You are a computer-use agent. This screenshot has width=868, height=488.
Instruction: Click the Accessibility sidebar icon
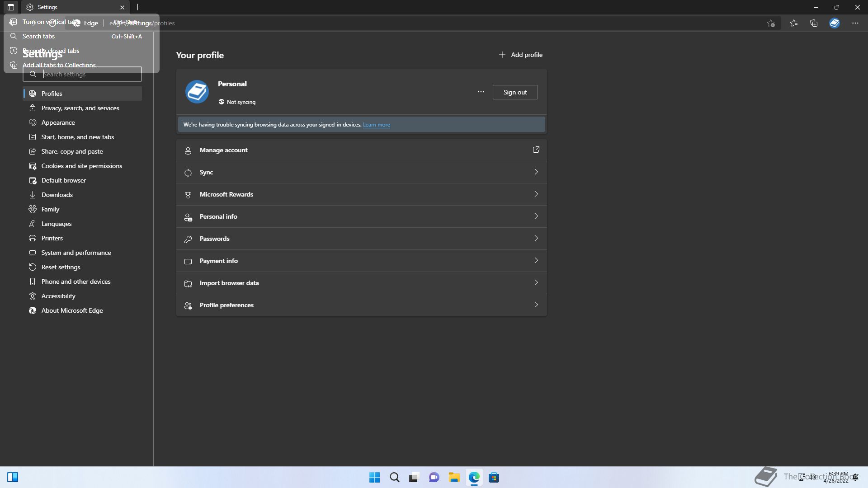[33, 296]
